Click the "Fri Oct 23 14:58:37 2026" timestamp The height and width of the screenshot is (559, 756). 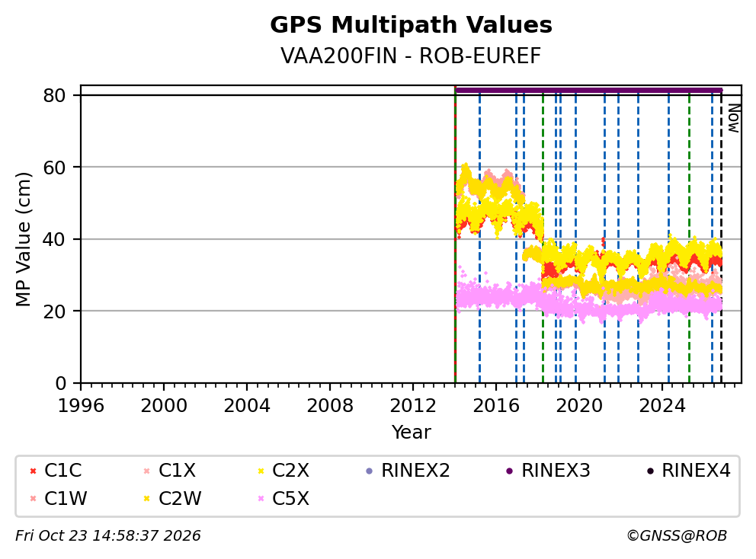[108, 535]
